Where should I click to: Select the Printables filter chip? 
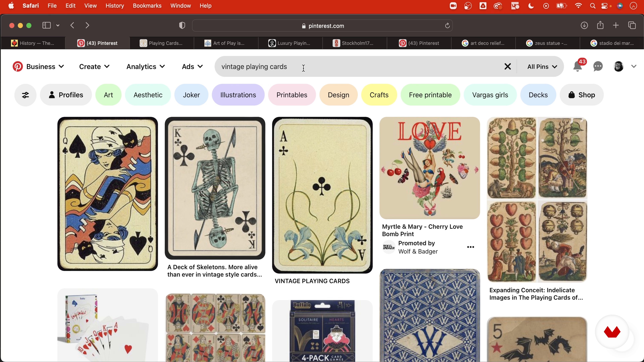(292, 95)
